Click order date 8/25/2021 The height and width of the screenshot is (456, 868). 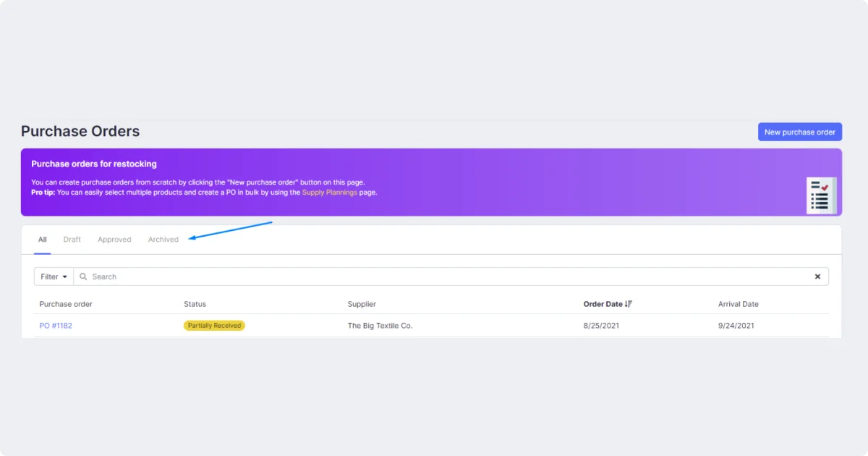[x=601, y=326]
